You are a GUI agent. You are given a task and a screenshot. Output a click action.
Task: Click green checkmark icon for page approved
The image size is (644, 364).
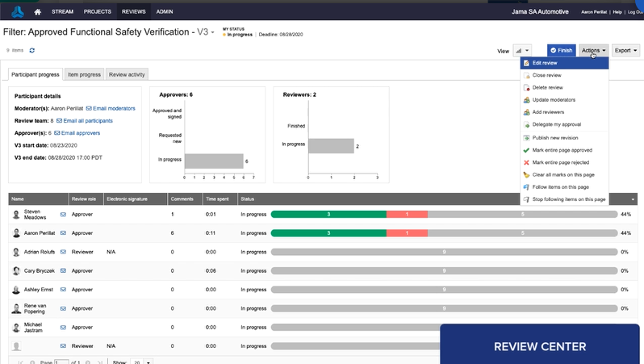click(x=526, y=150)
